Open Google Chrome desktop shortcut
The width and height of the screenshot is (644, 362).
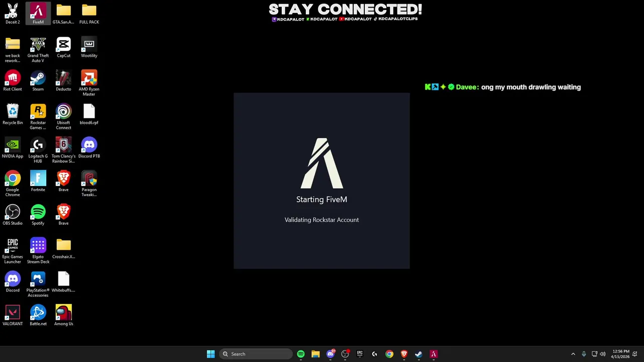[x=13, y=184]
